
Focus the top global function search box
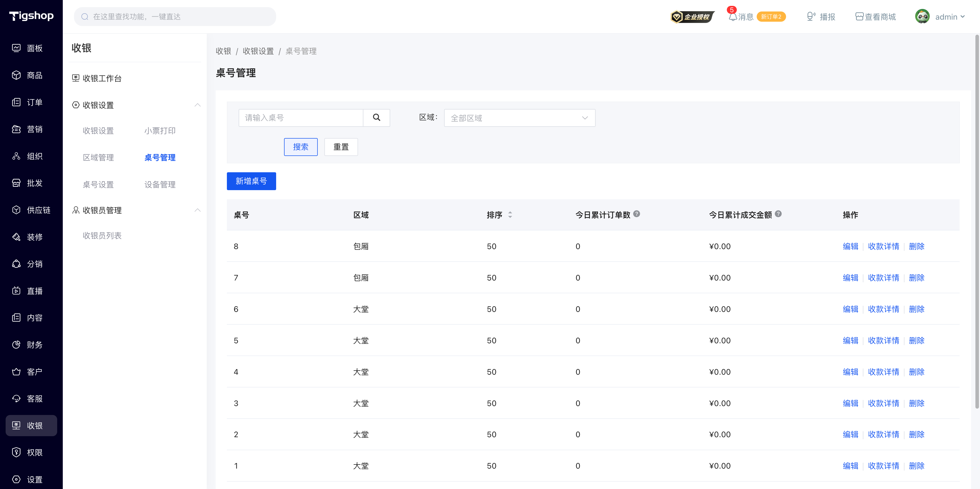(x=175, y=17)
